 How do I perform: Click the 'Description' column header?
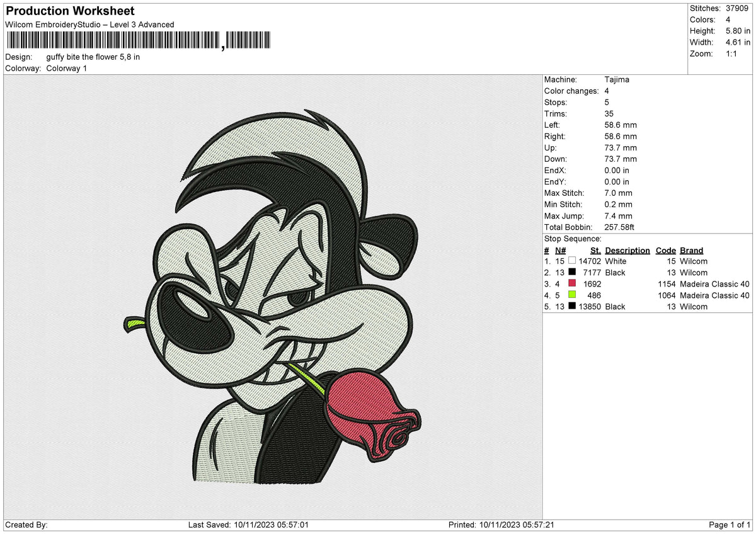(627, 250)
